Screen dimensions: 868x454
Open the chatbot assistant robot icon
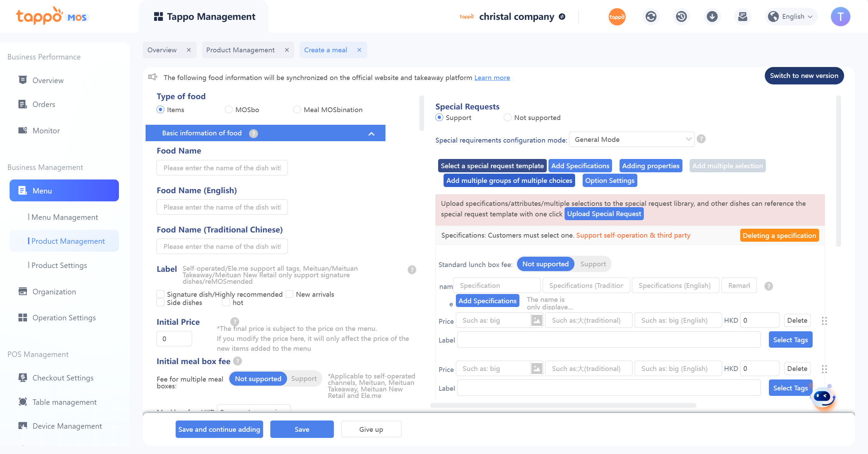pos(824,397)
